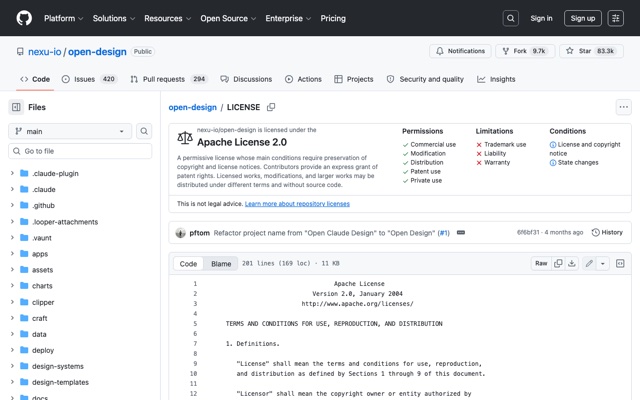Image resolution: width=640 pixels, height=400 pixels.
Task: Open the symbols panel icon
Action: pos(620,263)
